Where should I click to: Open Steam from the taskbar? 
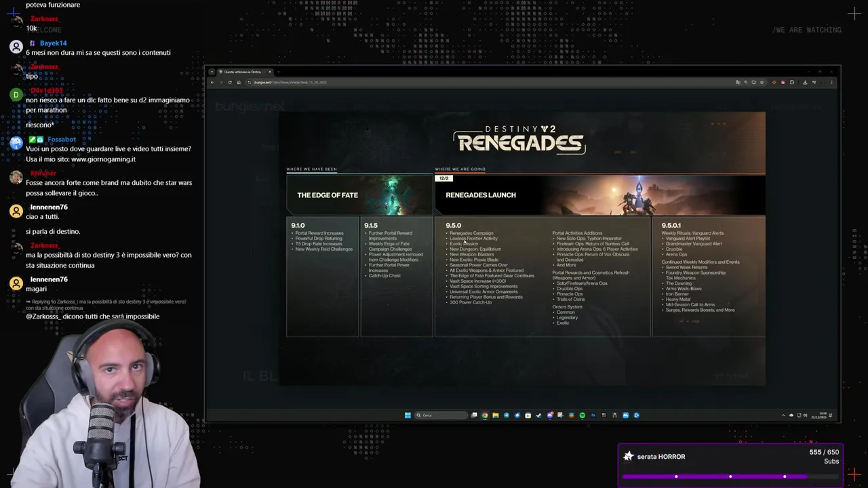pos(538,415)
